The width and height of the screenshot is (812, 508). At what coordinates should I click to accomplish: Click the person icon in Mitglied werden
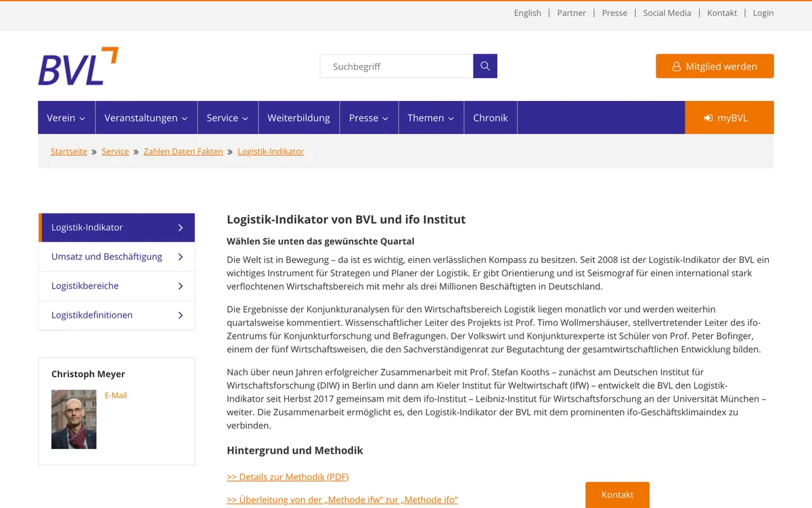click(x=676, y=66)
